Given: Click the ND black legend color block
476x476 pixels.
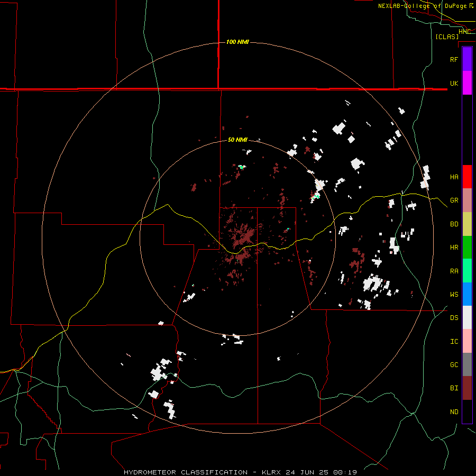Looking at the screenshot, I should (467, 411).
